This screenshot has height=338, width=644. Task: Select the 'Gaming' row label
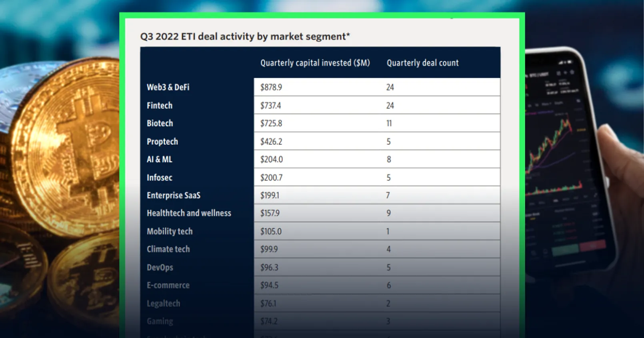click(x=160, y=321)
